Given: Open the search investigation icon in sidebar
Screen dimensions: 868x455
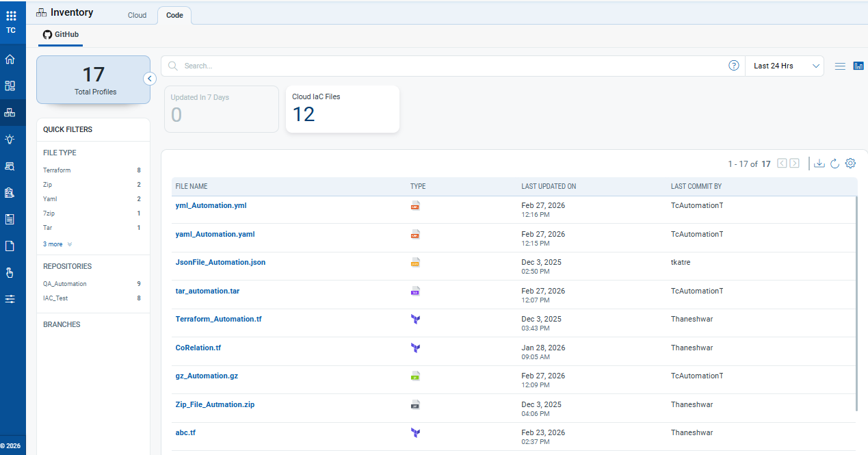Looking at the screenshot, I should tap(10, 166).
